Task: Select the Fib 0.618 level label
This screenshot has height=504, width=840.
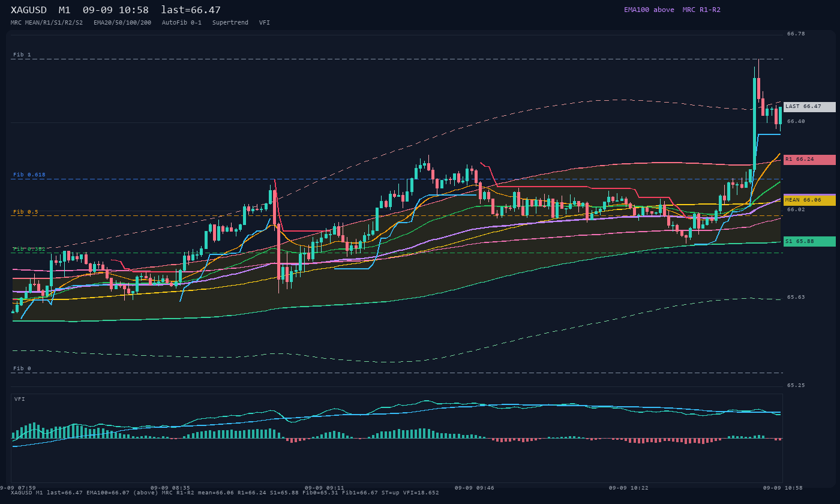Action: (x=29, y=175)
